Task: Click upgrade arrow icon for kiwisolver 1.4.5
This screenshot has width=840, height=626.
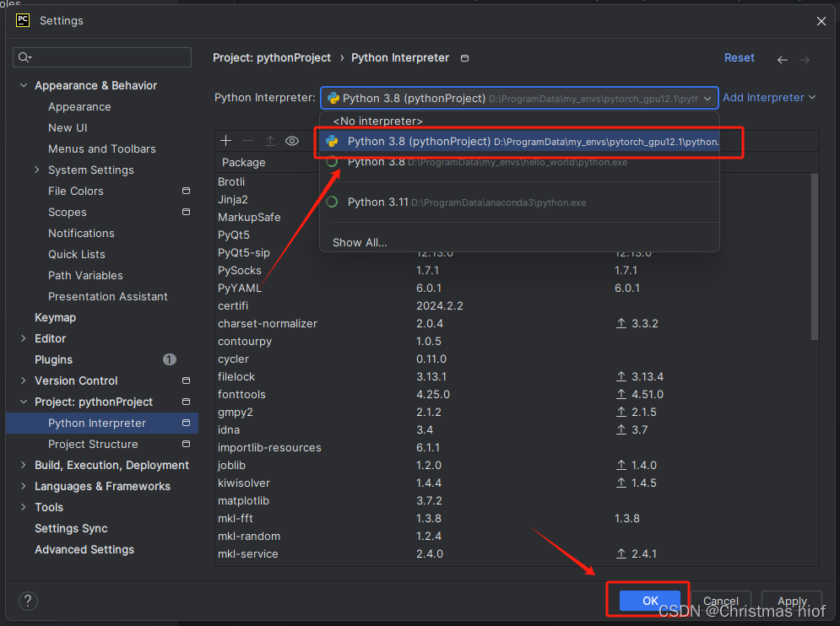Action: click(x=621, y=483)
